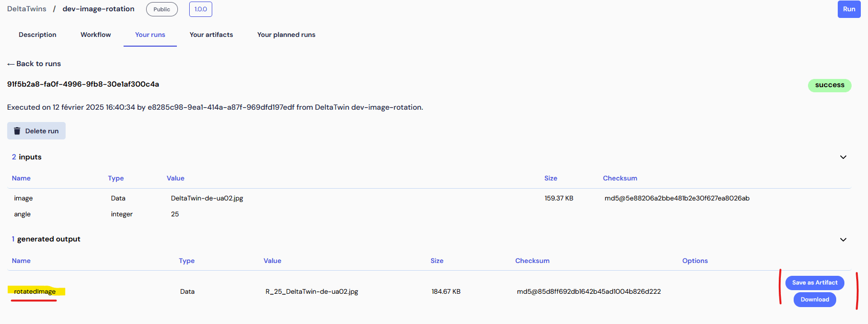868x324 pixels.
Task: Go to Your artifacts tab
Action: (x=211, y=35)
